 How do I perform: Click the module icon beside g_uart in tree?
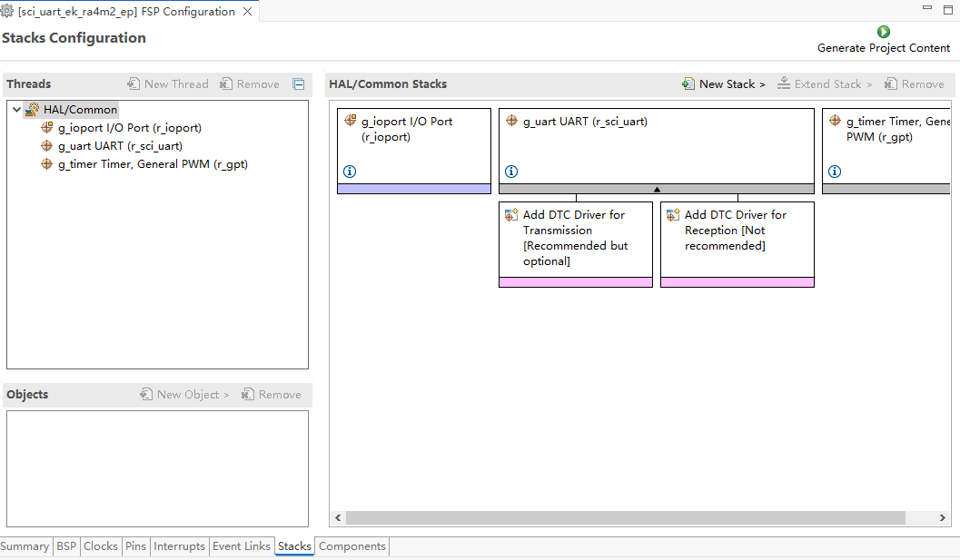(x=46, y=145)
